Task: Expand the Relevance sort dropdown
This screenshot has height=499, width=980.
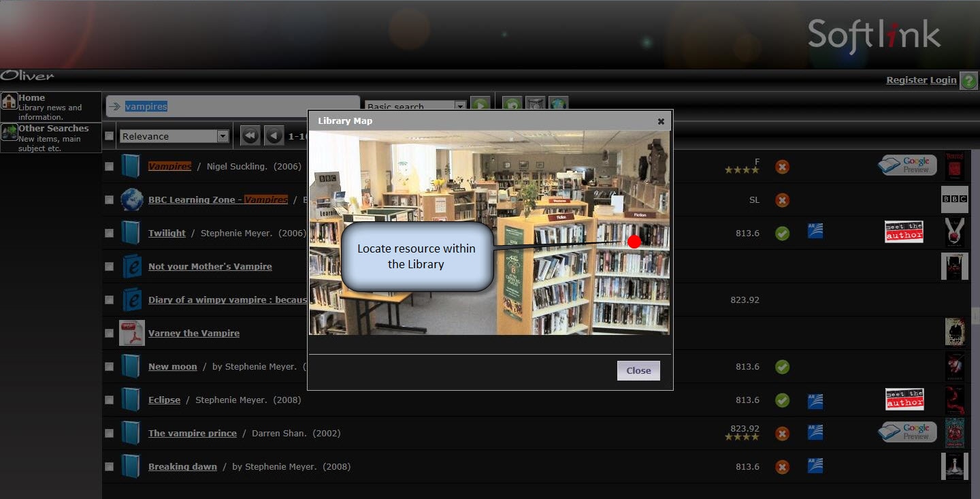Action: click(x=223, y=136)
